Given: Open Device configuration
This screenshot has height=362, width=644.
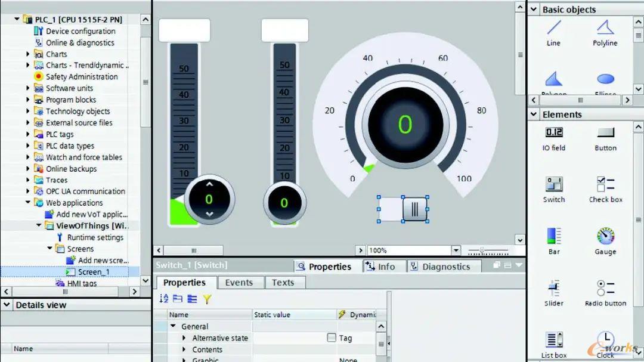Looking at the screenshot, I should point(80,31).
